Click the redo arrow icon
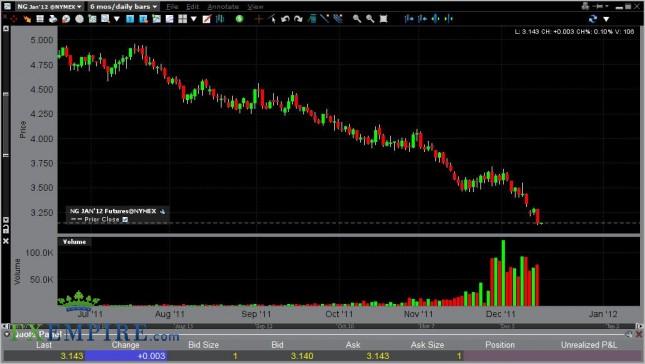 299,19
